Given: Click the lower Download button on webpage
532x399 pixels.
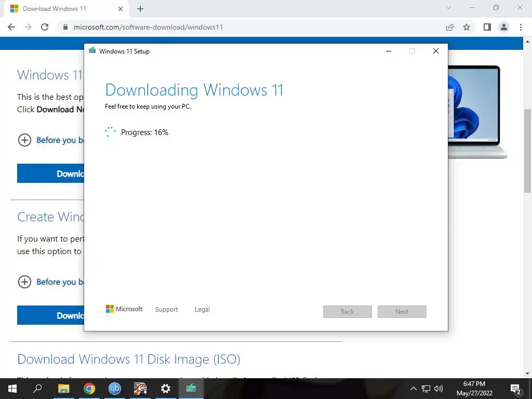Looking at the screenshot, I should click(x=50, y=315).
